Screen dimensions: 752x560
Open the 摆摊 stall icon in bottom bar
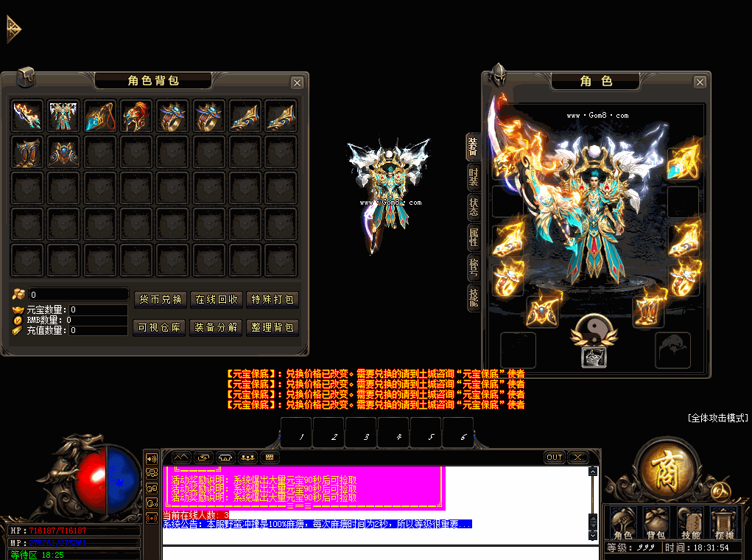(x=724, y=522)
